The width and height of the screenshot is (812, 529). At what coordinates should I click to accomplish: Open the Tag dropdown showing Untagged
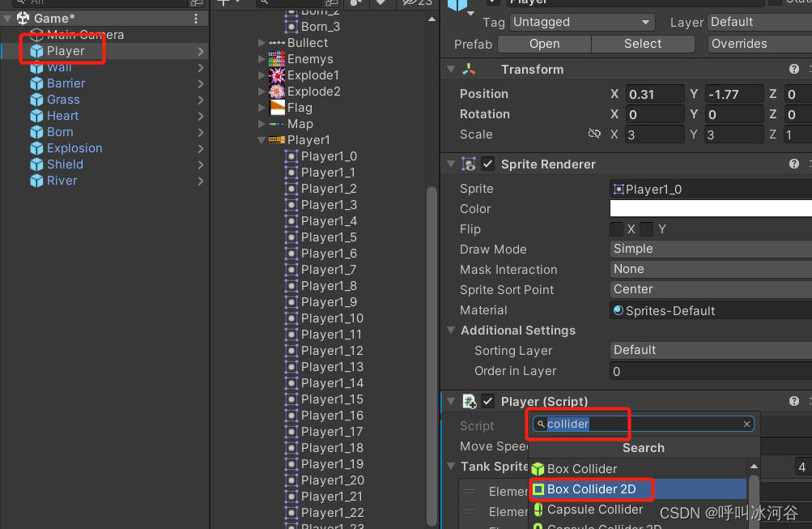[x=582, y=23]
